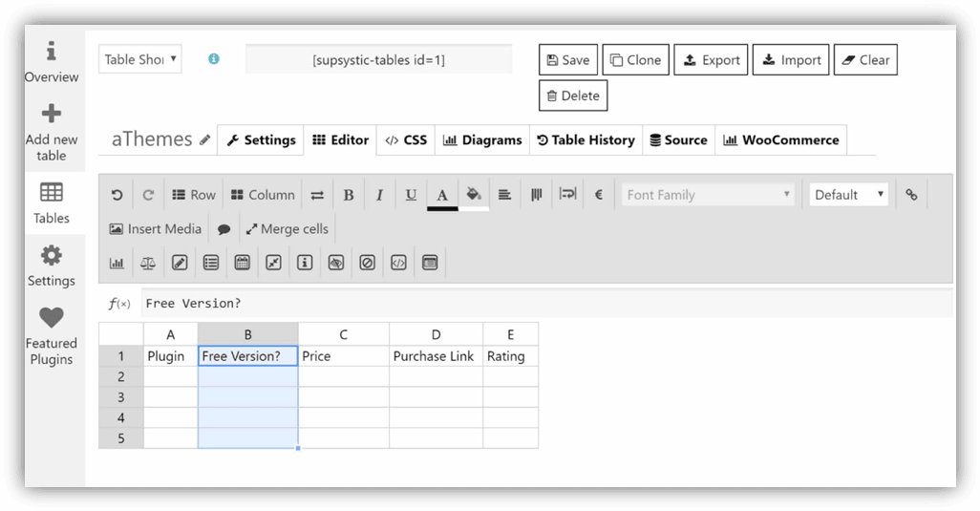Image resolution: width=980 pixels, height=511 pixels.
Task: Select column header B
Action: [x=248, y=335]
